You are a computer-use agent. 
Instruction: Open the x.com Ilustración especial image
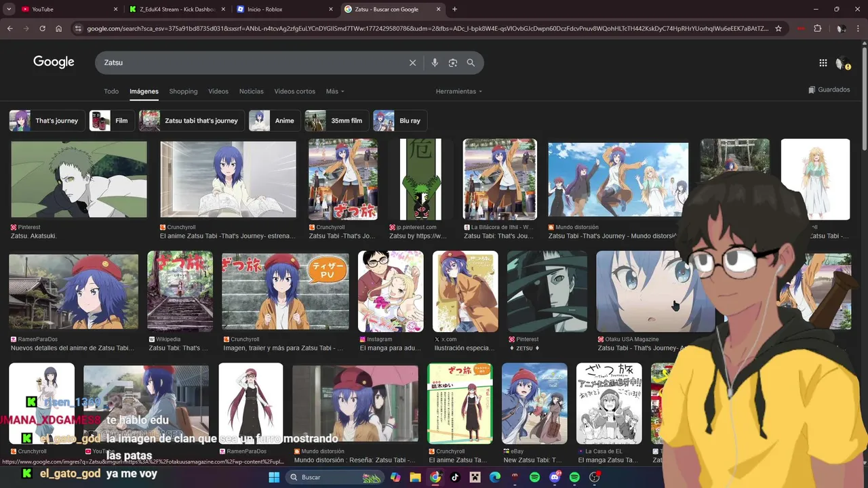[x=465, y=291]
